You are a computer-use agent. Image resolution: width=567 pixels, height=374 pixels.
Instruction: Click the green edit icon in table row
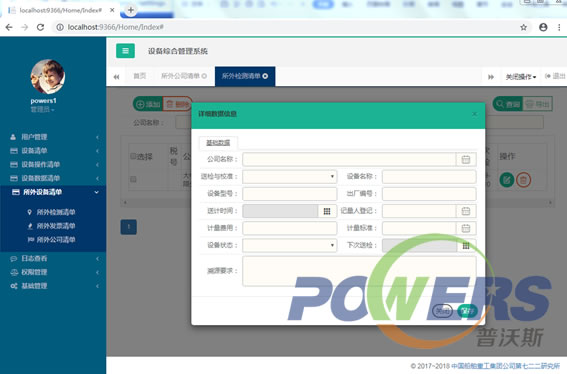(507, 180)
